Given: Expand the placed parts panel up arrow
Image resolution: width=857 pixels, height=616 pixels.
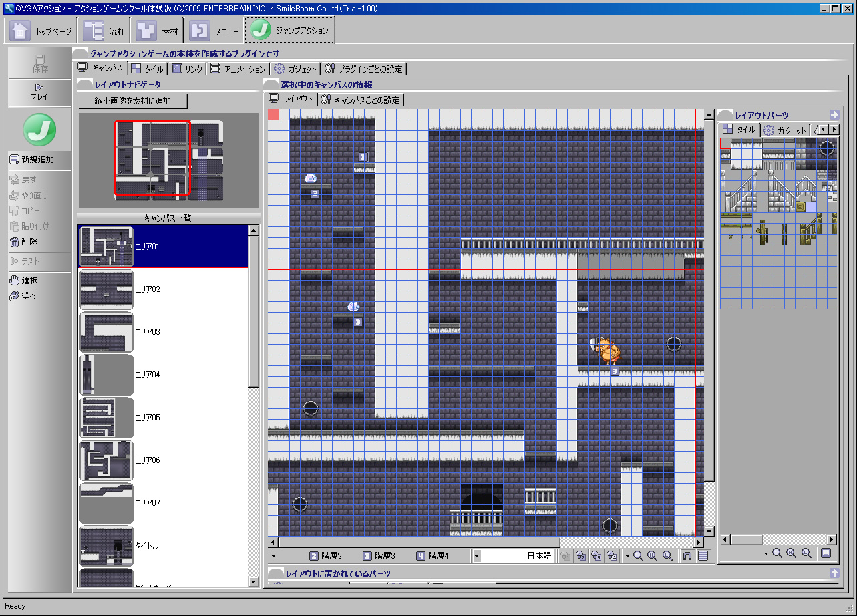Looking at the screenshot, I should 834,573.
